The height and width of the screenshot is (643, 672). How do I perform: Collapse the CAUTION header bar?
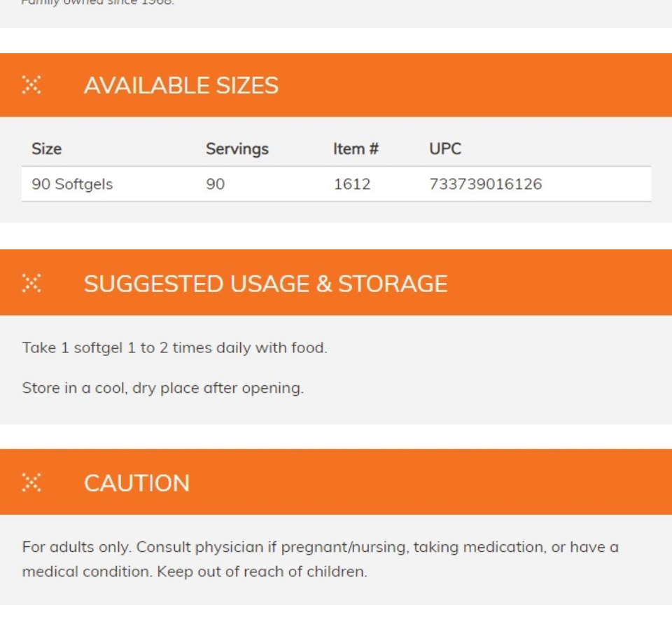pos(336,482)
